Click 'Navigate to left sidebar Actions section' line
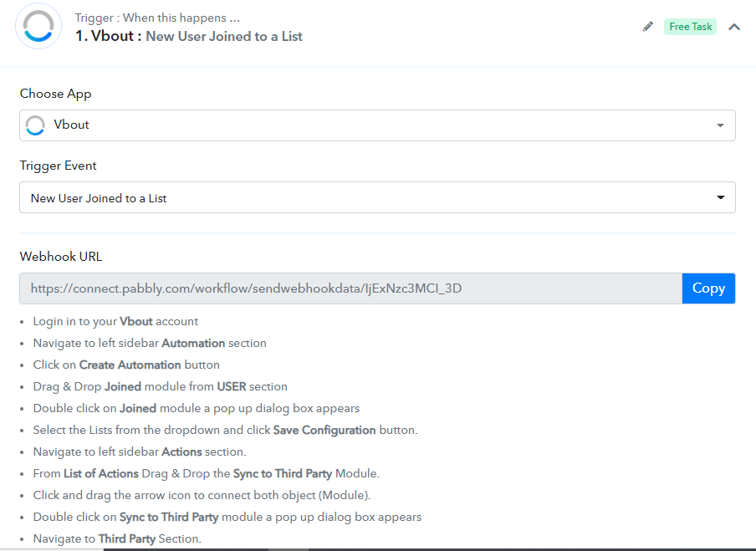Viewport: 756px width, 551px height. coord(140,452)
